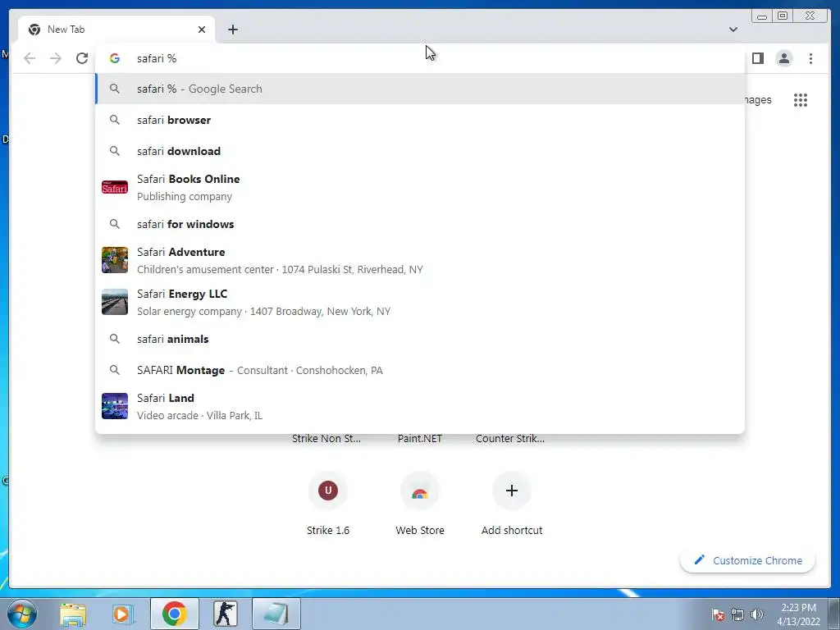Viewport: 840px width, 630px height.
Task: Click the search icon beside 'safari animals'
Action: [x=115, y=339]
